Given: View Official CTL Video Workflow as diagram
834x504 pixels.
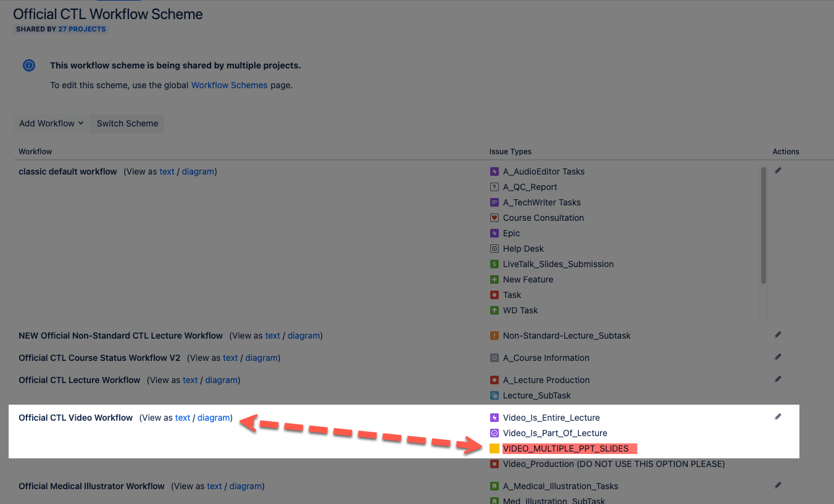Looking at the screenshot, I should (x=214, y=418).
